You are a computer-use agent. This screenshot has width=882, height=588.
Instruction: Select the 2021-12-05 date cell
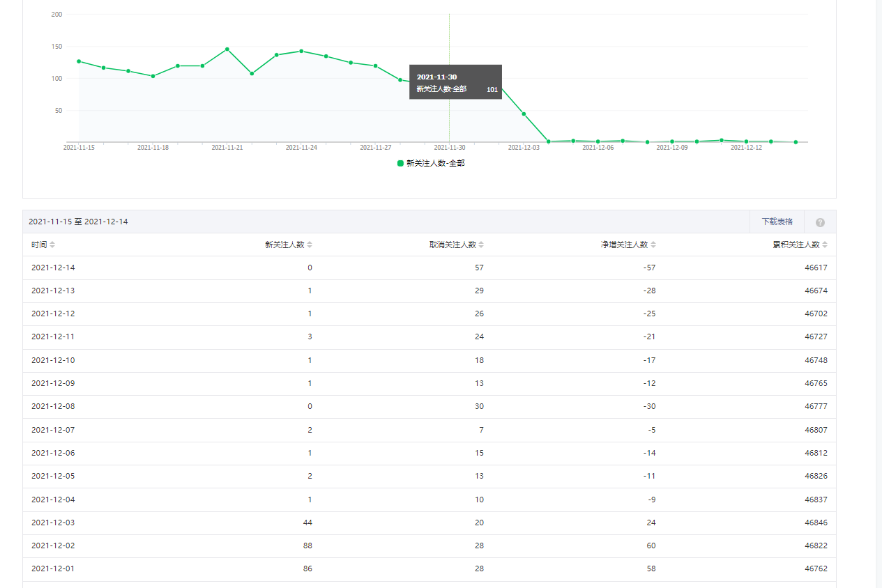coord(53,476)
